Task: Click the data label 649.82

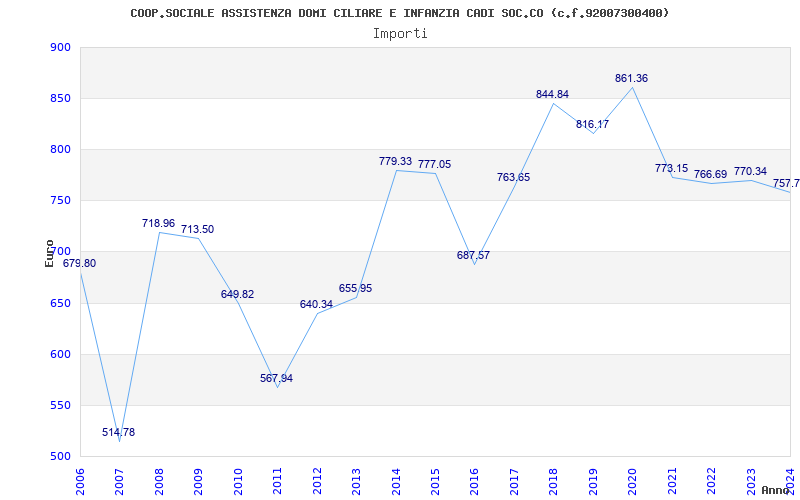Action: pyautogui.click(x=237, y=294)
